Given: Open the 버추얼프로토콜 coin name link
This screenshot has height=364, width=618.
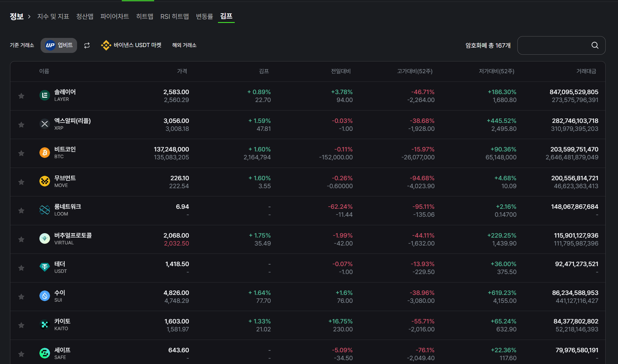Looking at the screenshot, I should (x=73, y=235).
